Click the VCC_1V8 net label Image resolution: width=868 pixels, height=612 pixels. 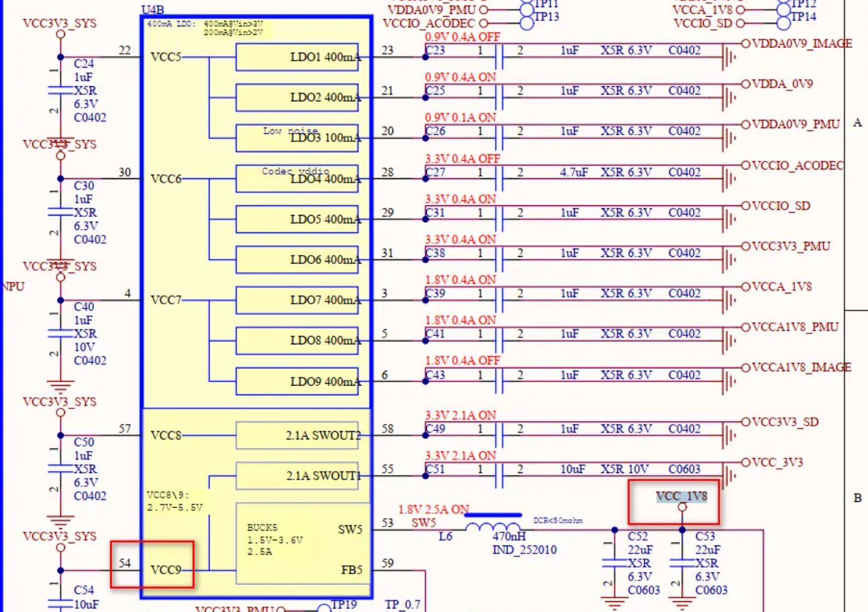coord(681,496)
